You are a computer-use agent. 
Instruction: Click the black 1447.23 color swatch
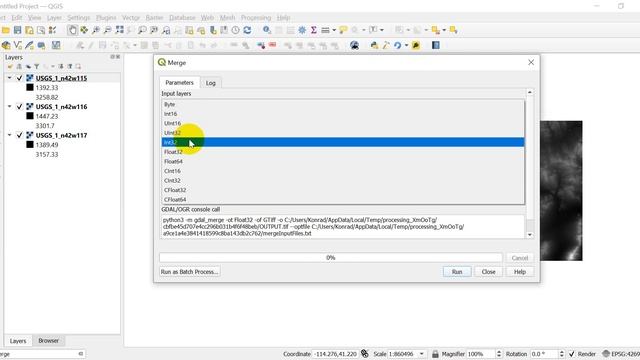tap(30, 116)
